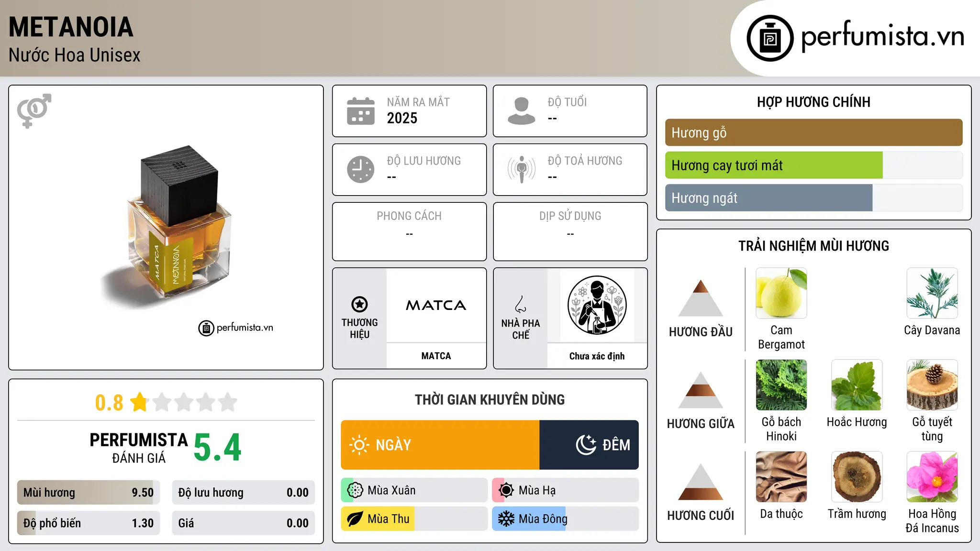The image size is (980, 551).
Task: Click the Hương cuối pyramid icon
Action: [701, 482]
